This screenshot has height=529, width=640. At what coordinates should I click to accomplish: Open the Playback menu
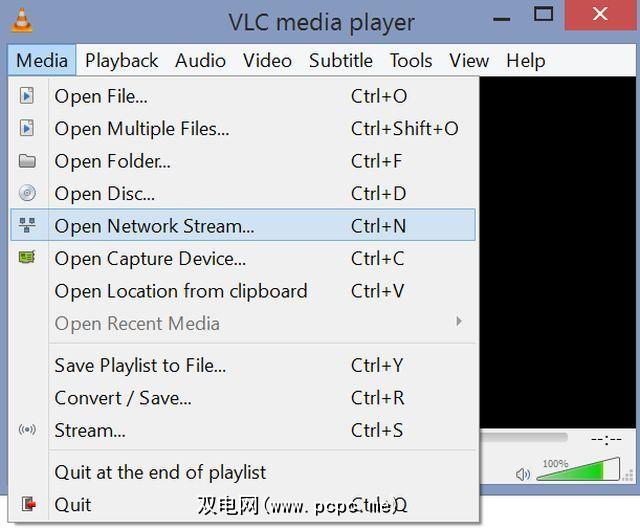pos(122,60)
